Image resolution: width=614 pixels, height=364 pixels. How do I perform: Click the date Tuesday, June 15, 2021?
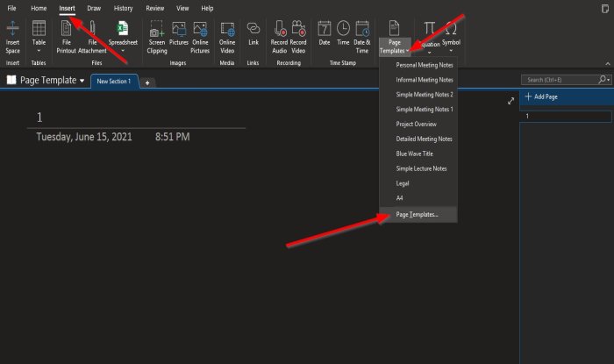[84, 137]
